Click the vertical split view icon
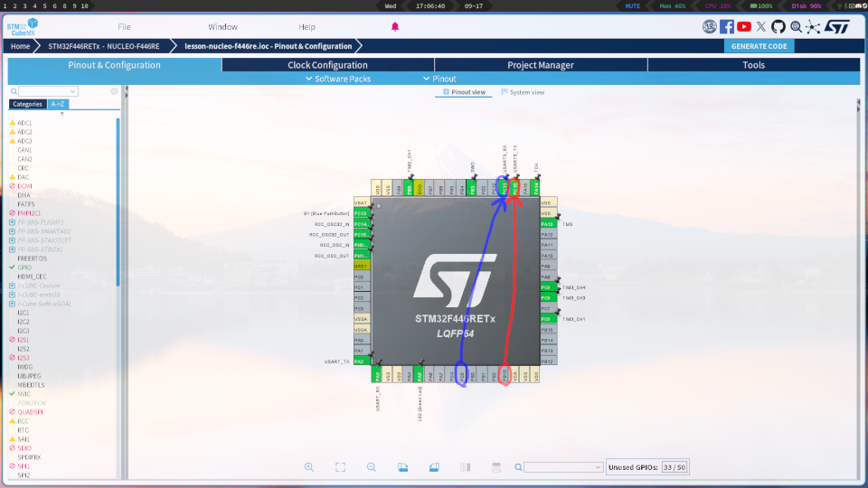 (465, 467)
